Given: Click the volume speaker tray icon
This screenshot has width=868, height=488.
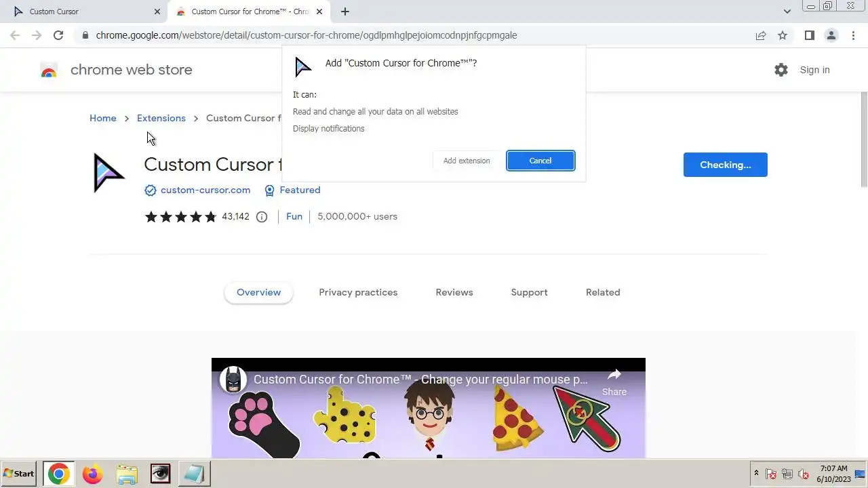Looking at the screenshot, I should 804,474.
